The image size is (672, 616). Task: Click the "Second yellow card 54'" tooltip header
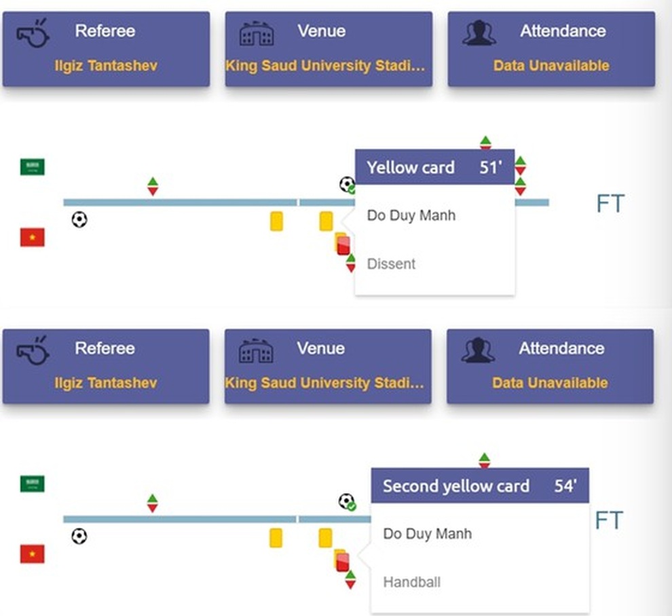pyautogui.click(x=479, y=486)
